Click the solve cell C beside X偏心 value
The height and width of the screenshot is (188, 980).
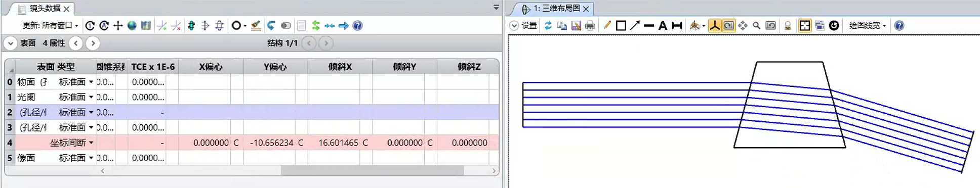coord(236,143)
